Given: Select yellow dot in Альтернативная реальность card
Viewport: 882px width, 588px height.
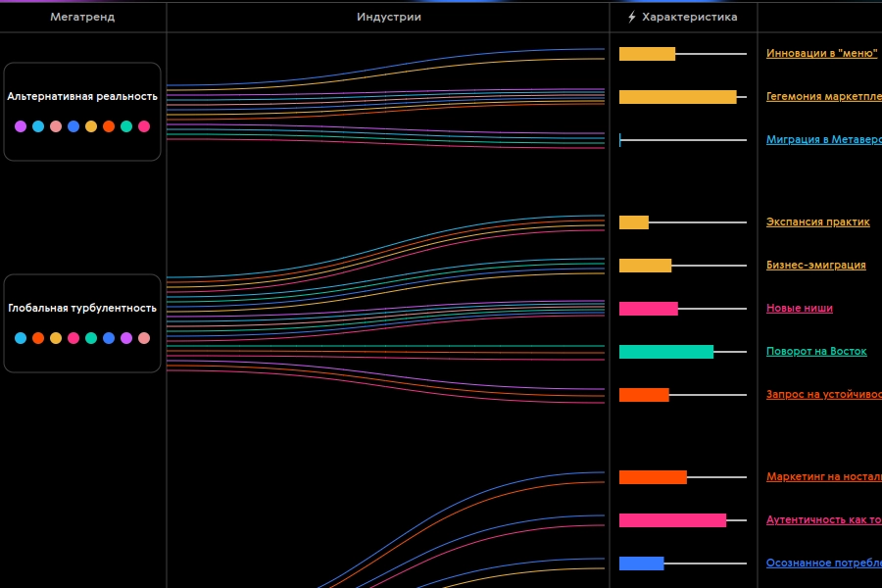Looking at the screenshot, I should point(91,126).
